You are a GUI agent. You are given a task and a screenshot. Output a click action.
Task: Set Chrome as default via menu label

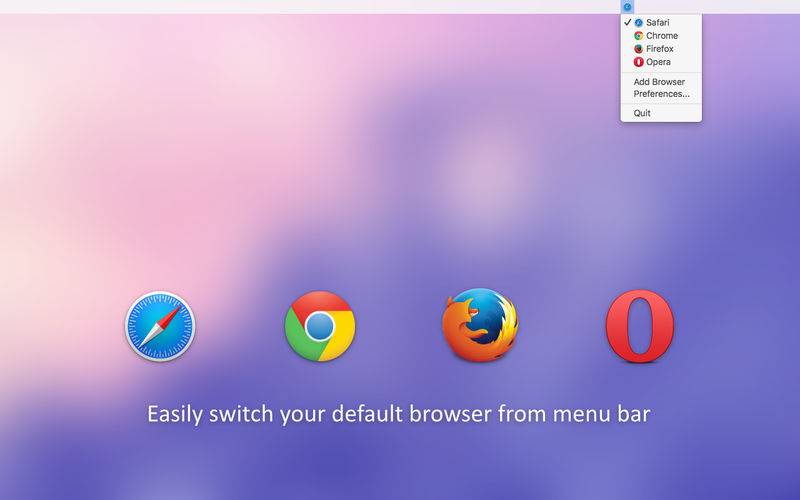[x=661, y=35]
